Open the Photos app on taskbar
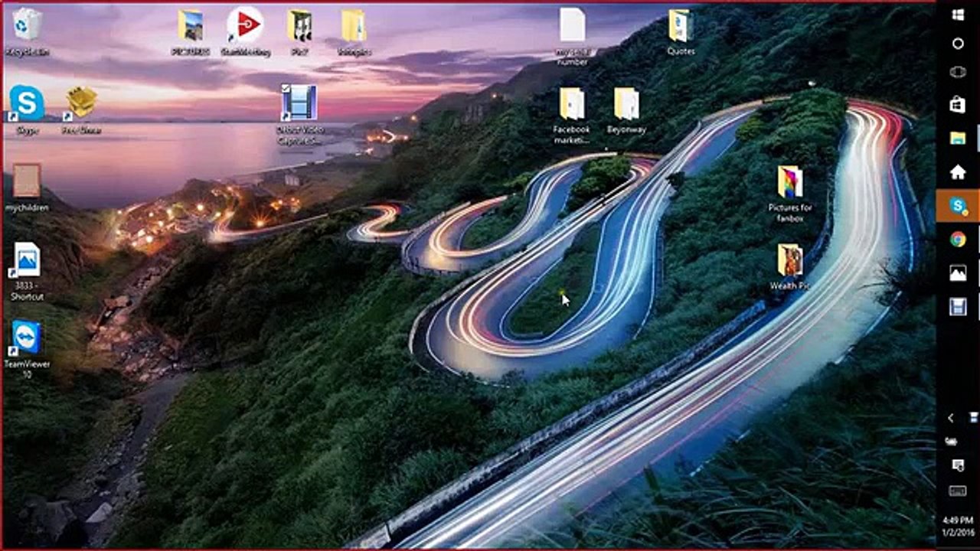Screen dimensions: 980x551 [958, 273]
